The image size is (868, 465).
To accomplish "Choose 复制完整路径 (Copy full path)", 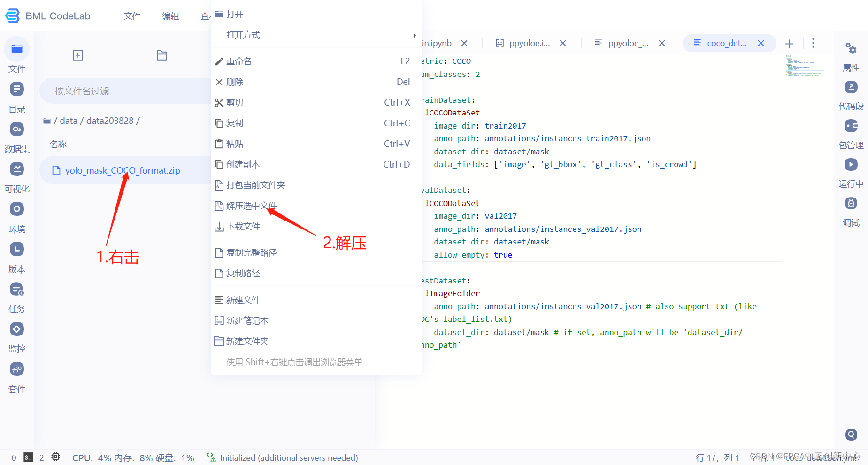I will point(316,253).
